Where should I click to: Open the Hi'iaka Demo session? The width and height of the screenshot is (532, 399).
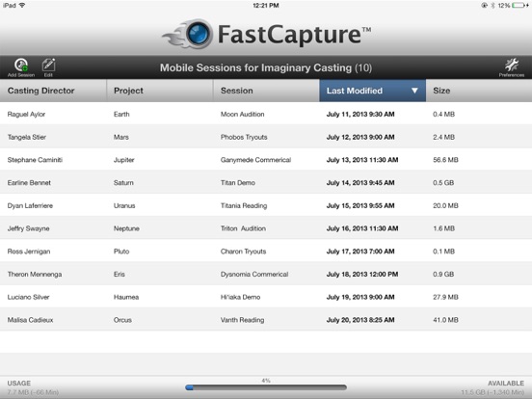(240, 297)
